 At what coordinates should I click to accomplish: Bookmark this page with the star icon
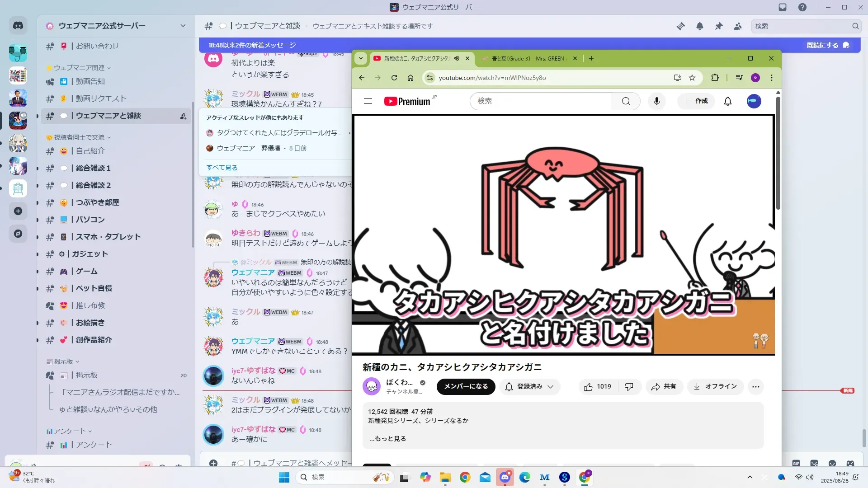pyautogui.click(x=692, y=78)
